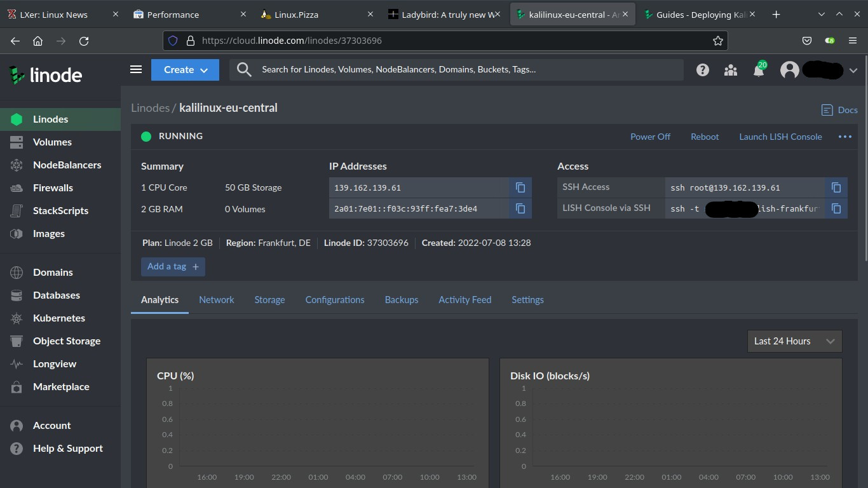Open the Marketplace section
Screen dimensions: 868x488
[x=60, y=387]
